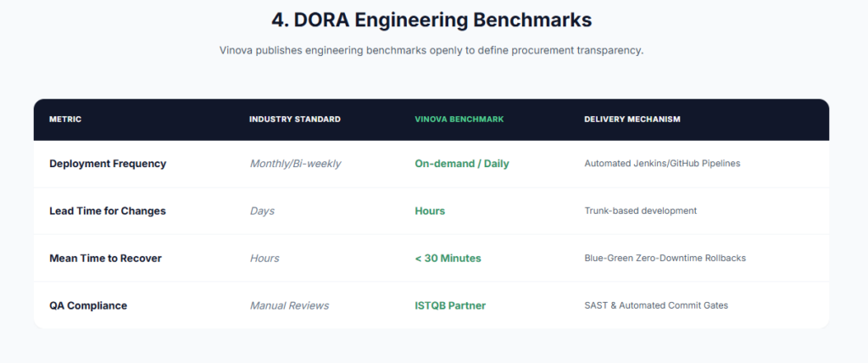
Task: Select the 'Deployment Frequency' metric cell
Action: (108, 164)
